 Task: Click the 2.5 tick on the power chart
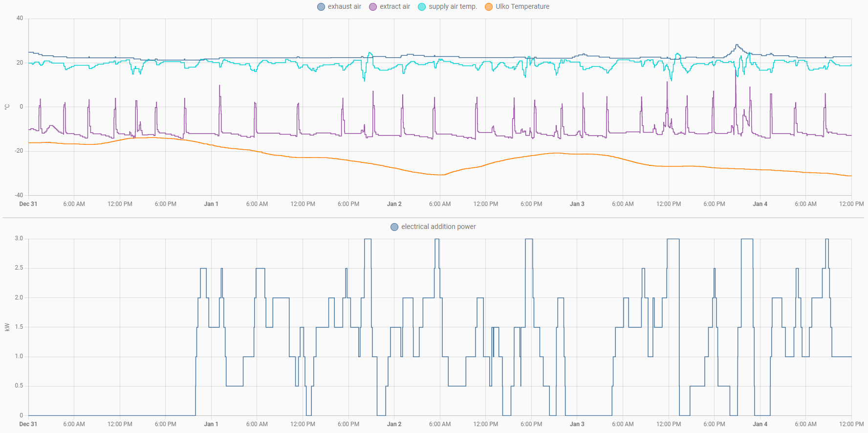[19, 268]
